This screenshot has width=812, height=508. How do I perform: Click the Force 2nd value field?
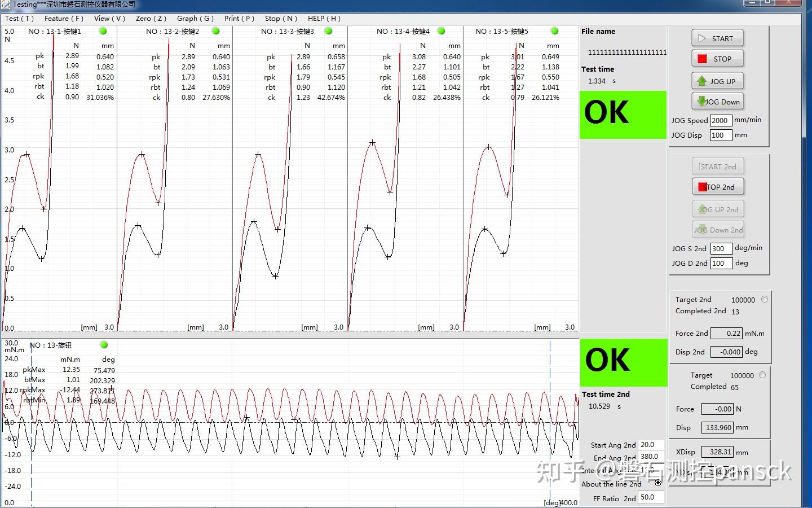coord(727,334)
